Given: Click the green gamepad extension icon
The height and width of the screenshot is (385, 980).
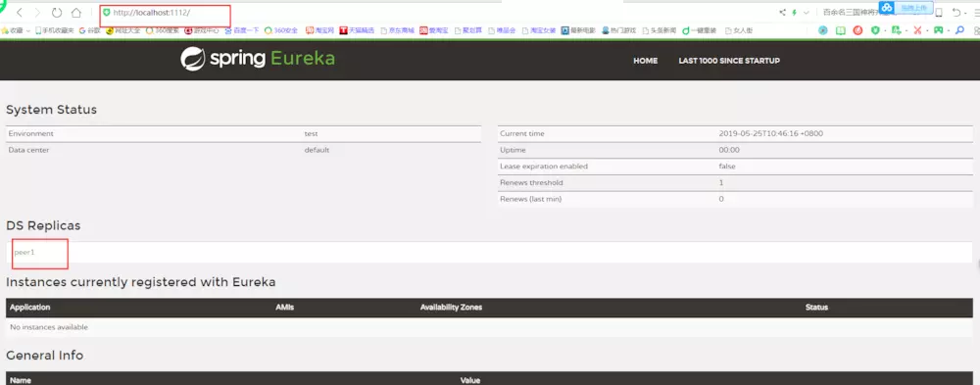Looking at the screenshot, I should [938, 30].
